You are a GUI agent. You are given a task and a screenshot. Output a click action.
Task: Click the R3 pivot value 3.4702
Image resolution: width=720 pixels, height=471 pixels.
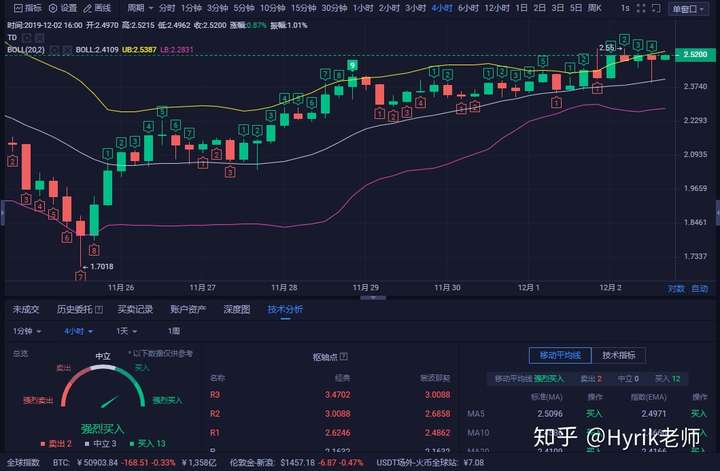click(338, 394)
